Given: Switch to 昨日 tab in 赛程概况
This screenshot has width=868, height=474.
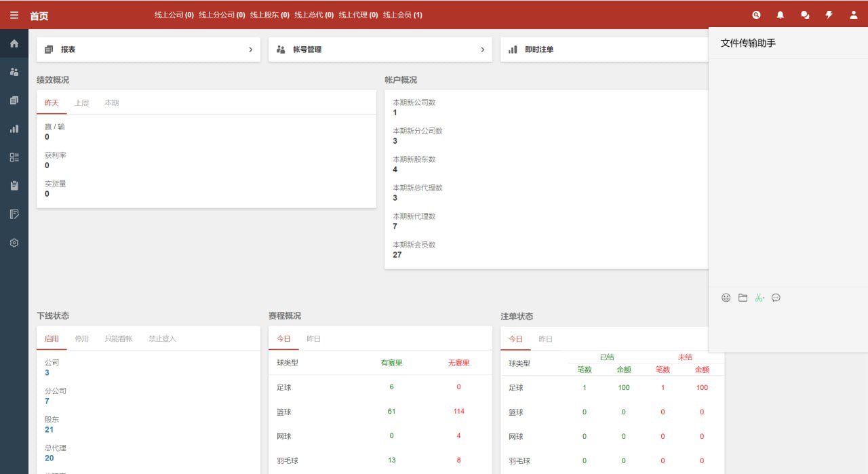Looking at the screenshot, I should [313, 338].
